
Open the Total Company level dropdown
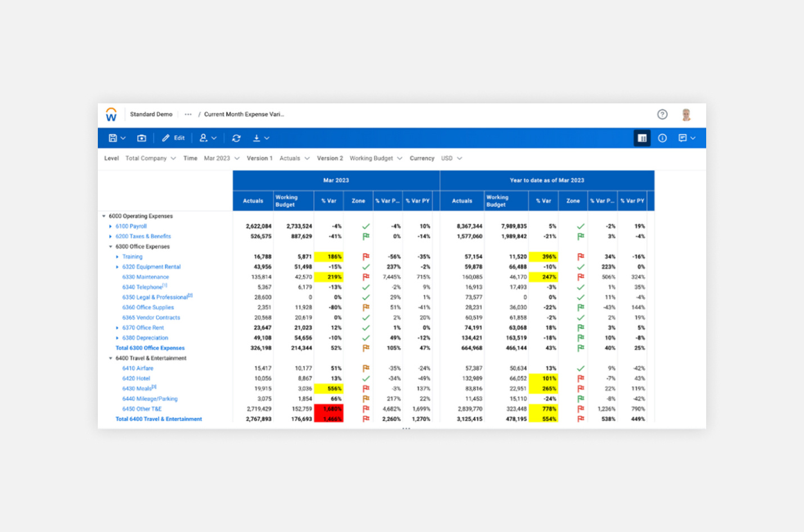coord(150,158)
